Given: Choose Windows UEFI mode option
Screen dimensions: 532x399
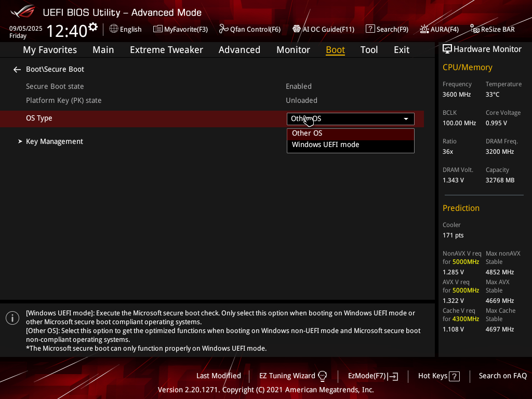Looking at the screenshot, I should click(351, 145).
